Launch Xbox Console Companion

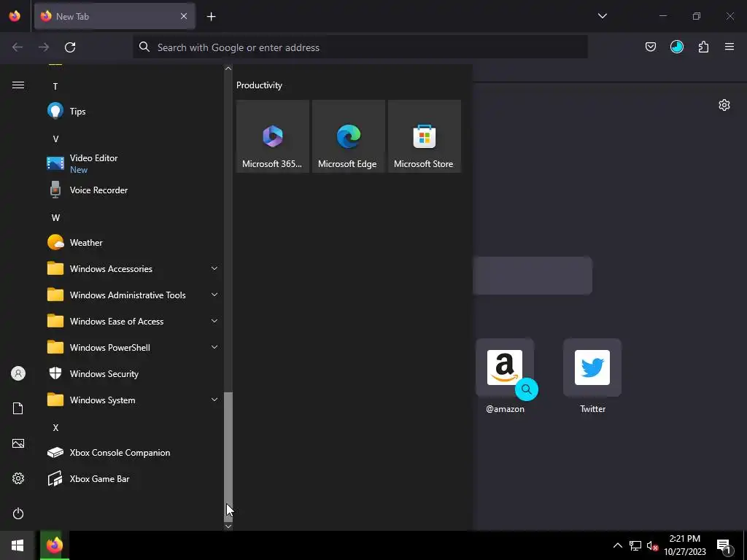tap(133, 453)
